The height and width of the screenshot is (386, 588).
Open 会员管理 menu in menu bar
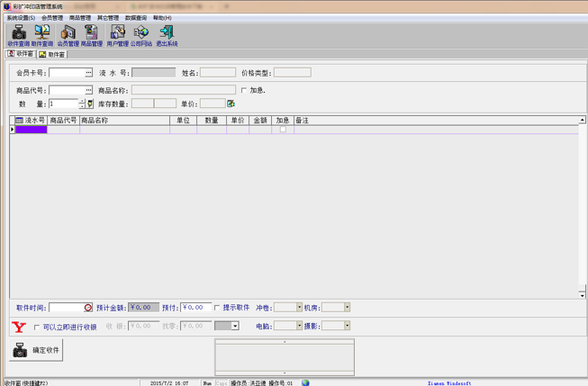click(52, 18)
